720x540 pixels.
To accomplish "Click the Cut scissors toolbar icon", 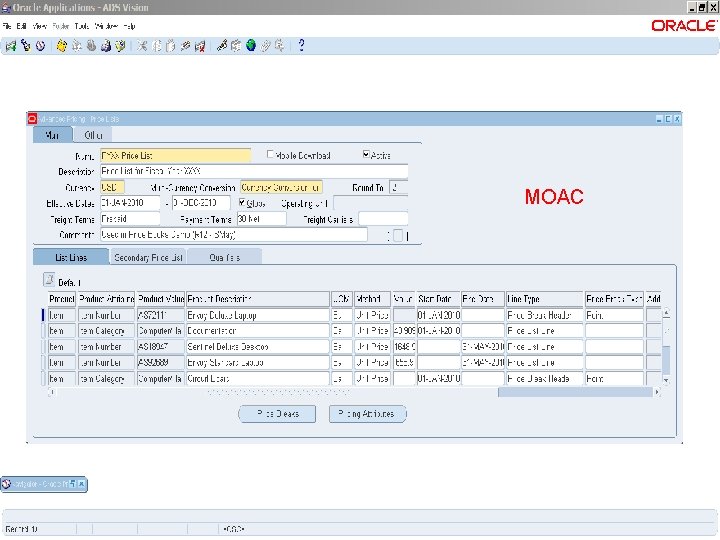I will (x=142, y=46).
